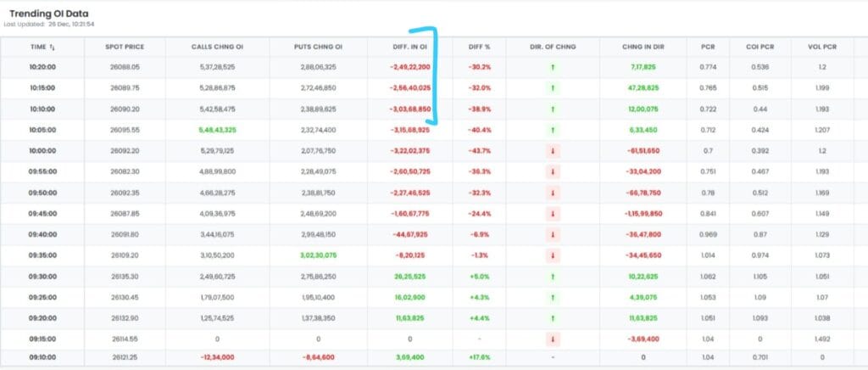Click the red down arrow in 09:15:00 row

click(x=552, y=338)
